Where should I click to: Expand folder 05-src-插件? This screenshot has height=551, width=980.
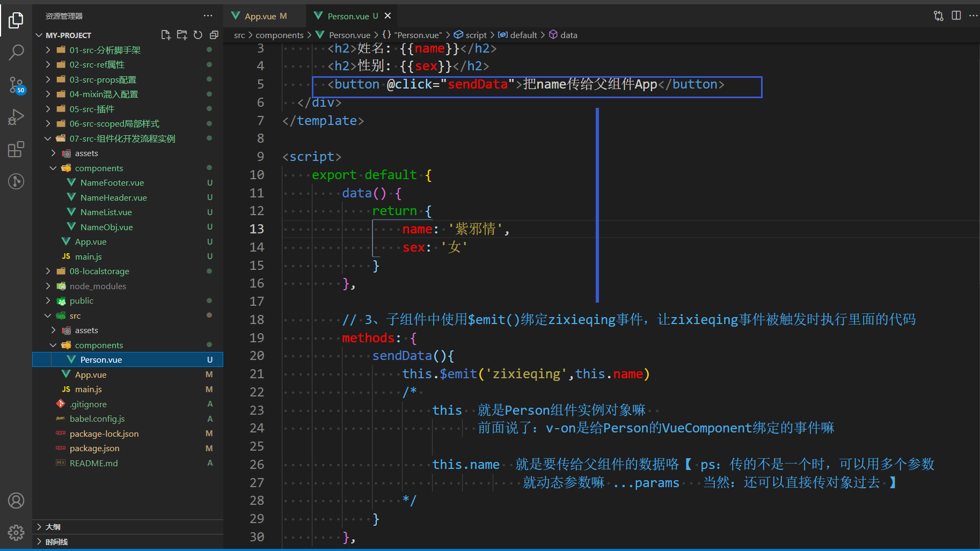[128, 109]
